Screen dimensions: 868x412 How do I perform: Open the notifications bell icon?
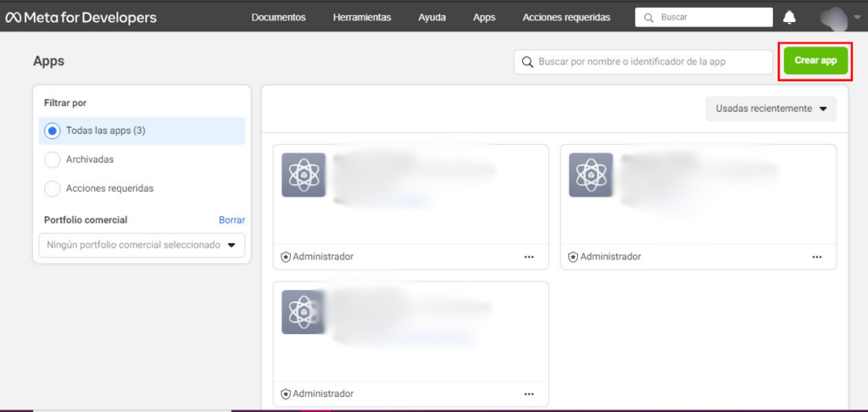789,17
